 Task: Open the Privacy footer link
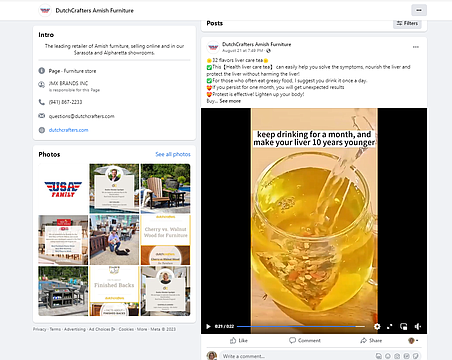click(x=39, y=329)
